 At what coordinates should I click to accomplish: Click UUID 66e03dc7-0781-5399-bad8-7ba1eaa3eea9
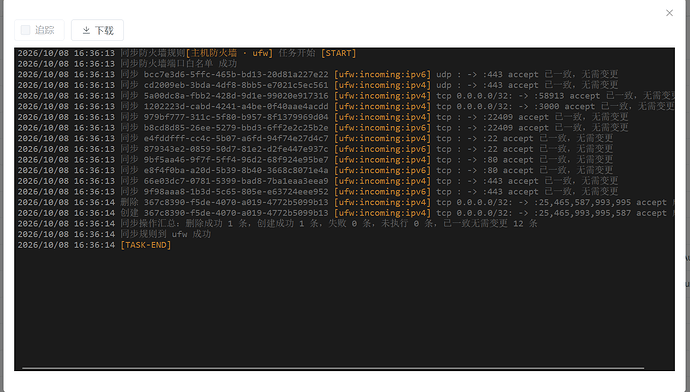[236, 181]
